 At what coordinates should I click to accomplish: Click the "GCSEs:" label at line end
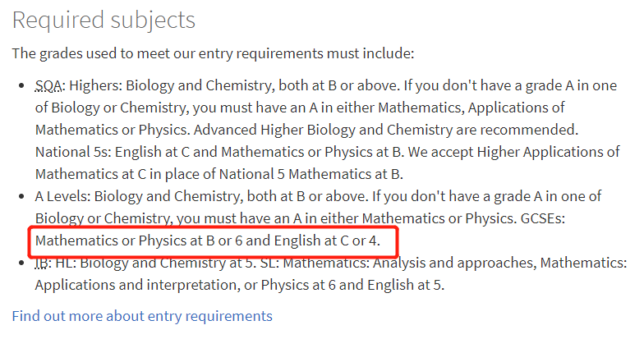pyautogui.click(x=542, y=218)
